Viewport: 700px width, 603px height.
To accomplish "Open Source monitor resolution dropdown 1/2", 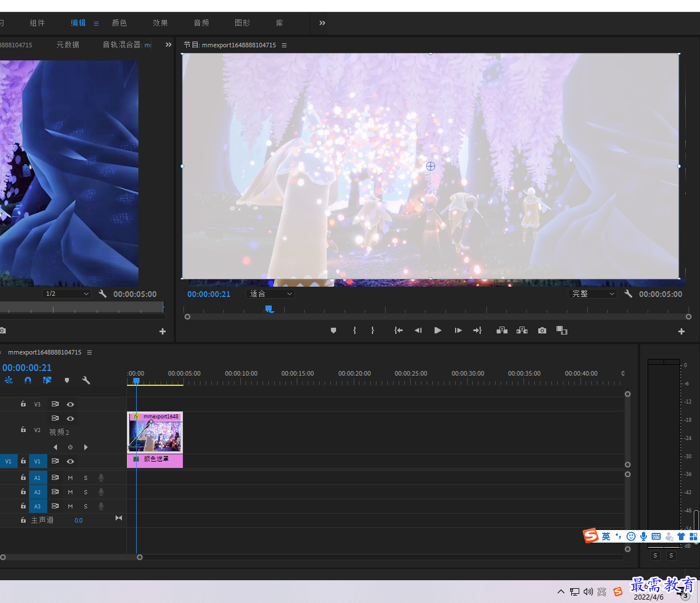I will [x=67, y=294].
